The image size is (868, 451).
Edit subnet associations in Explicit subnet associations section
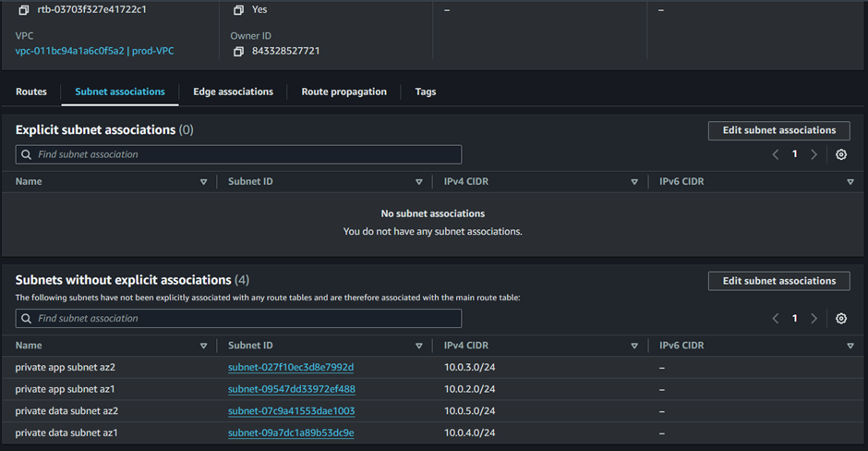(x=778, y=130)
